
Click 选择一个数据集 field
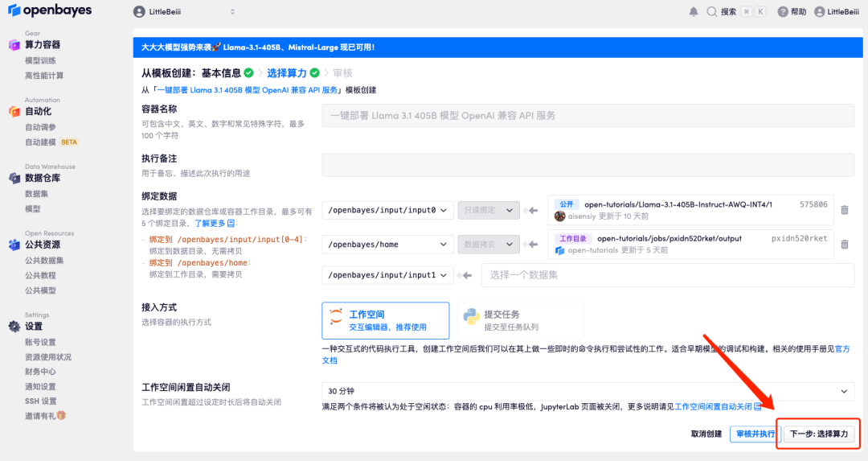(668, 275)
